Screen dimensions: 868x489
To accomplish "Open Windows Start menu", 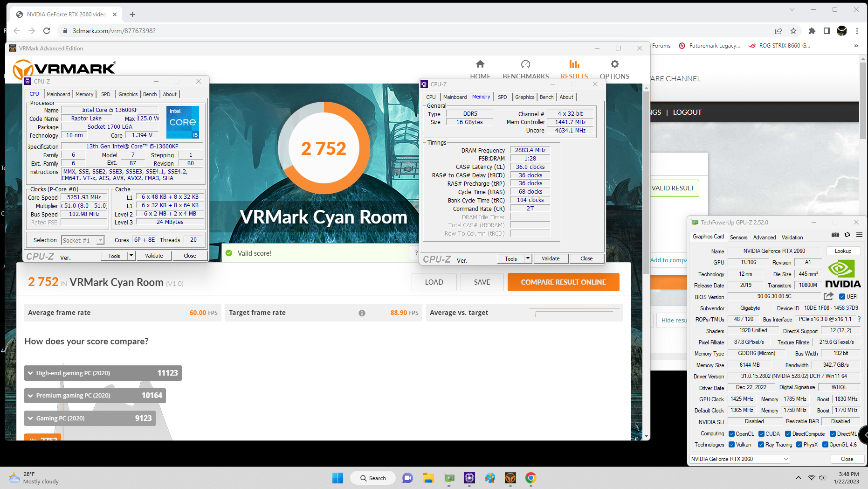I will point(338,478).
